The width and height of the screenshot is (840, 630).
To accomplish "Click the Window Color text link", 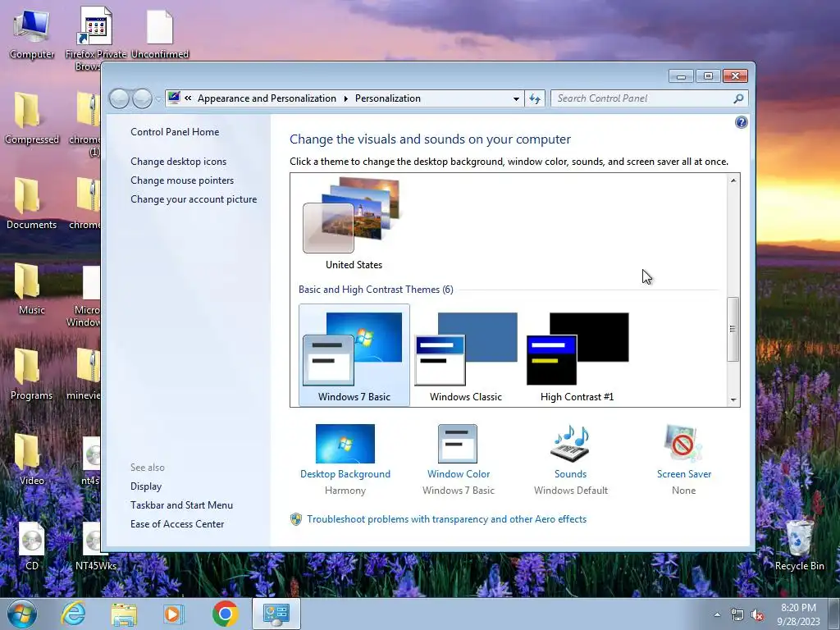I will [x=458, y=473].
